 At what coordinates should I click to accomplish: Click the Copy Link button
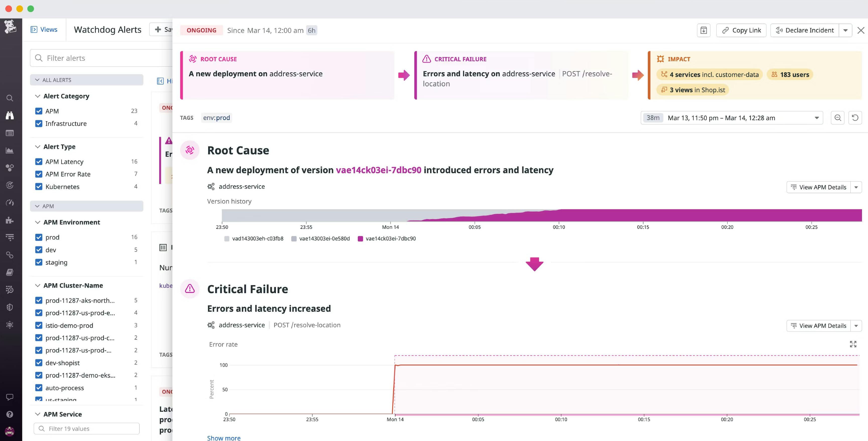click(x=741, y=30)
